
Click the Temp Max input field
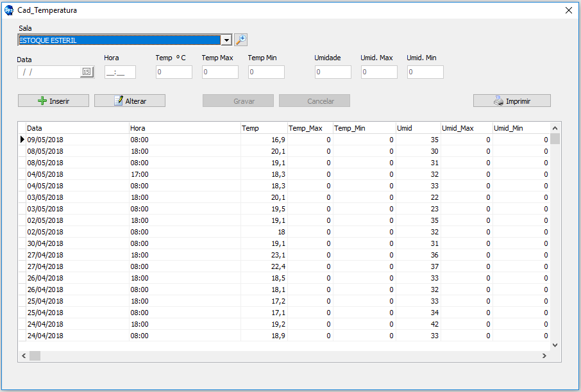[x=219, y=72]
